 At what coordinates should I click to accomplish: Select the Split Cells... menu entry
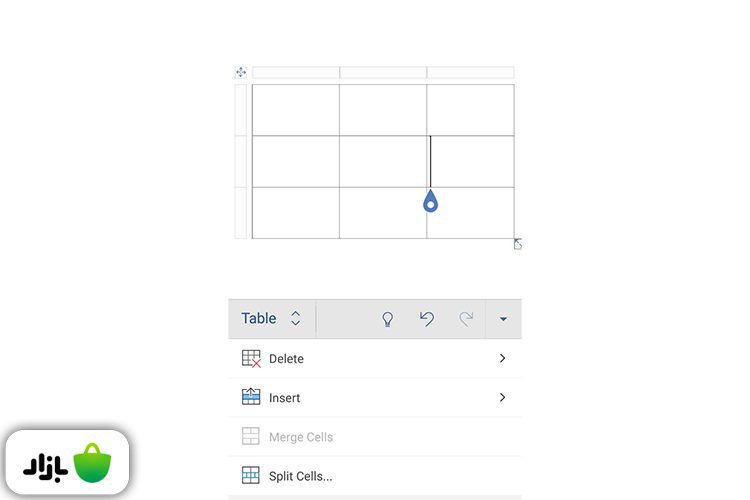click(x=301, y=476)
